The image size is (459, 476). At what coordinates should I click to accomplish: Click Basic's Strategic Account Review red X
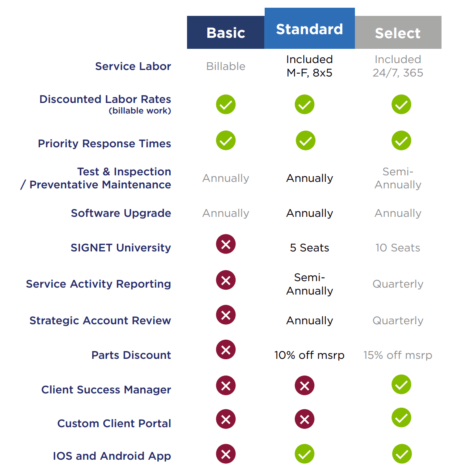[x=226, y=315]
